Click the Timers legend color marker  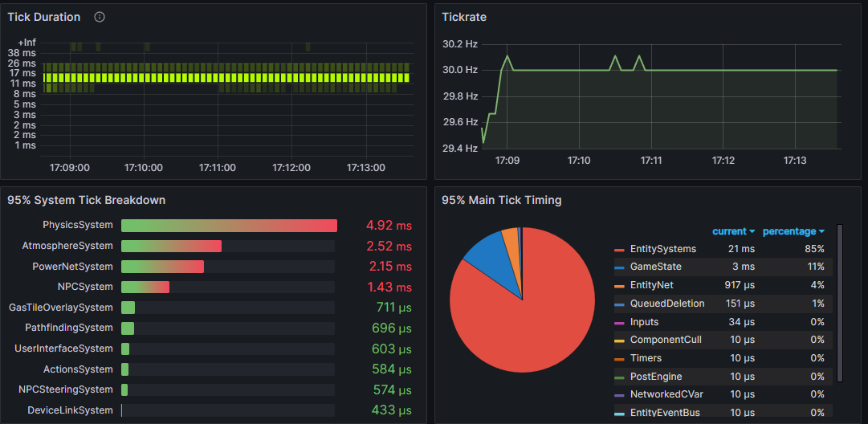tap(619, 358)
